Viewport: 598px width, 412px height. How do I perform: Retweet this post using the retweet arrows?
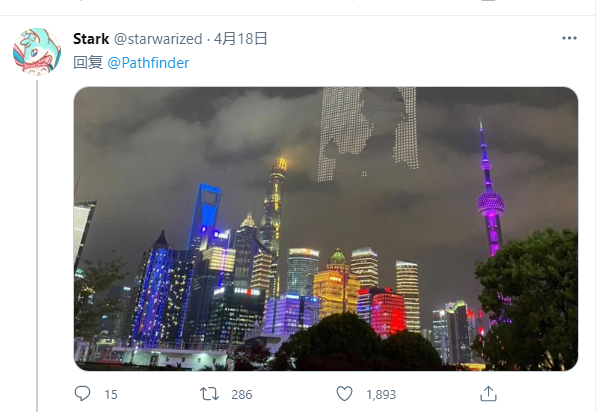coord(209,394)
